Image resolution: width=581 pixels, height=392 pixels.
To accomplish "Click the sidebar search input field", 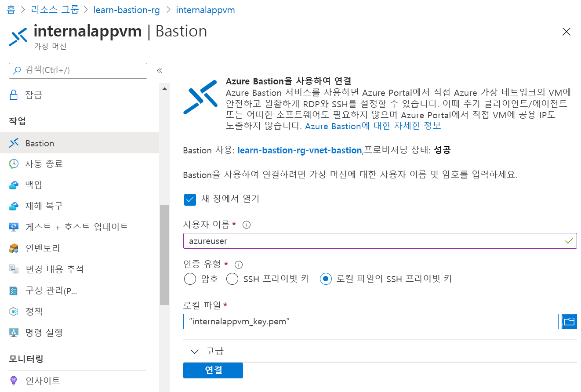I will point(78,71).
